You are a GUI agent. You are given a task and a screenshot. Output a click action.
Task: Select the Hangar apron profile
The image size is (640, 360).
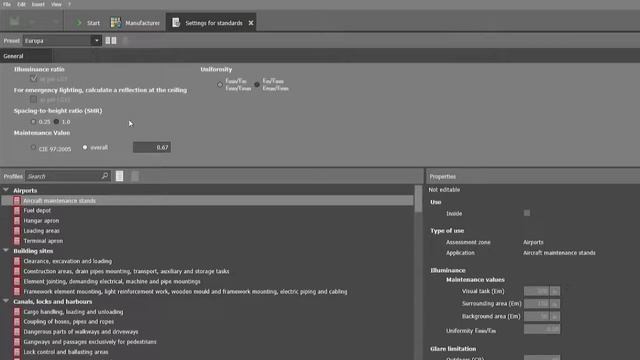point(41,220)
